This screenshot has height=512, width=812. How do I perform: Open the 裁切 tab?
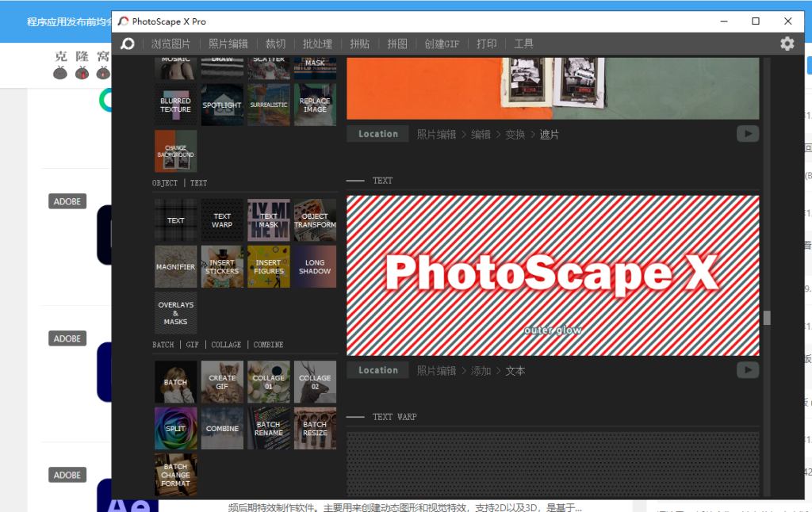coord(275,44)
